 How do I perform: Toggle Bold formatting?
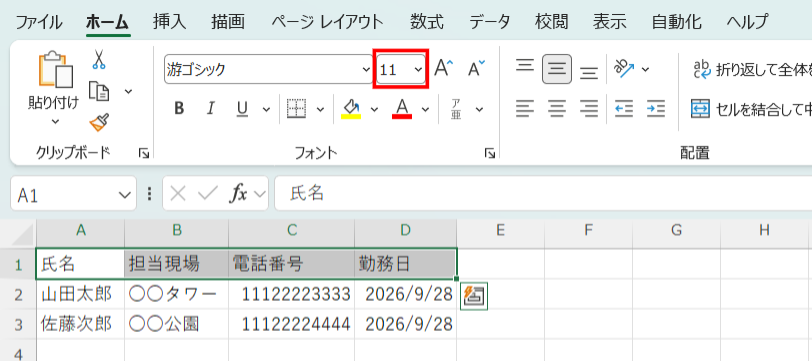click(x=179, y=109)
